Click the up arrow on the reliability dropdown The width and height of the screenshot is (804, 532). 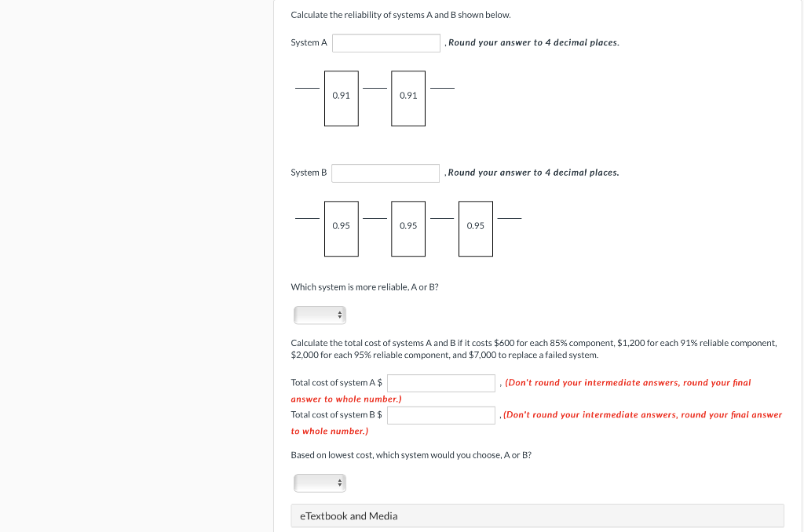339,312
